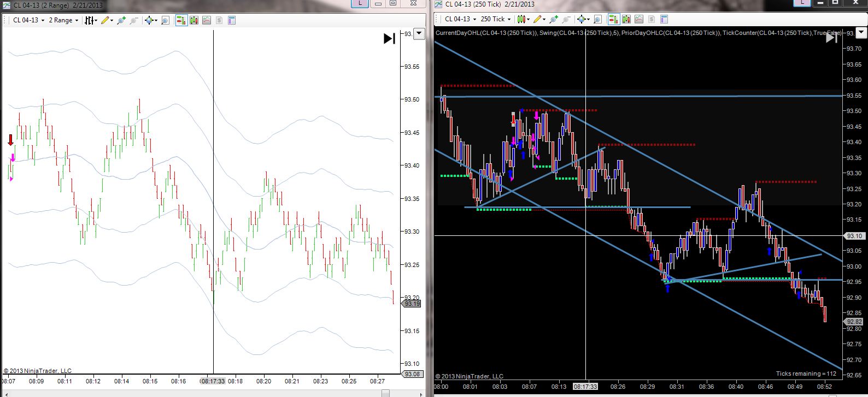Open the bars/data series icon in 250 Tick window
The image size is (868, 397).
626,19
